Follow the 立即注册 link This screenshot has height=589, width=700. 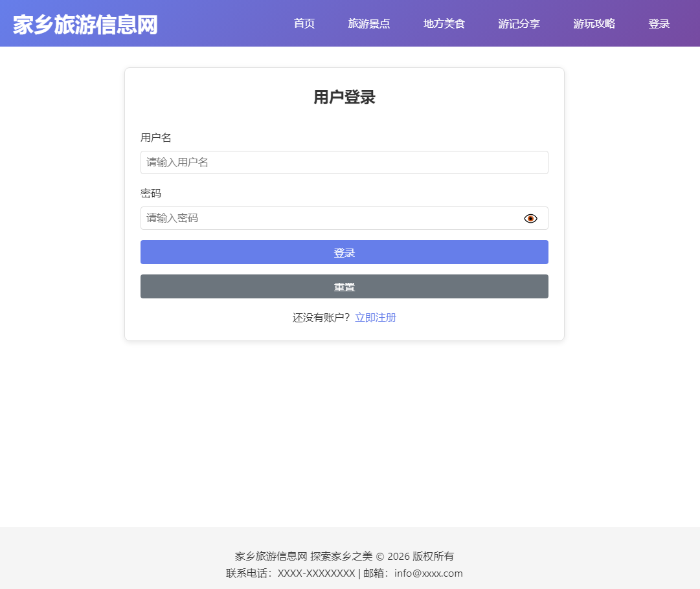coord(376,317)
